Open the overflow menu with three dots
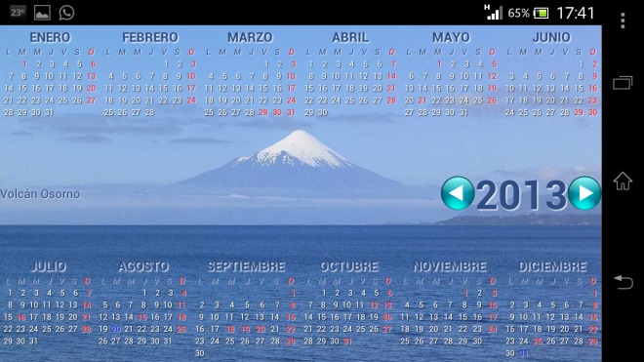Screen dimensions: 644x362 [623, 20]
